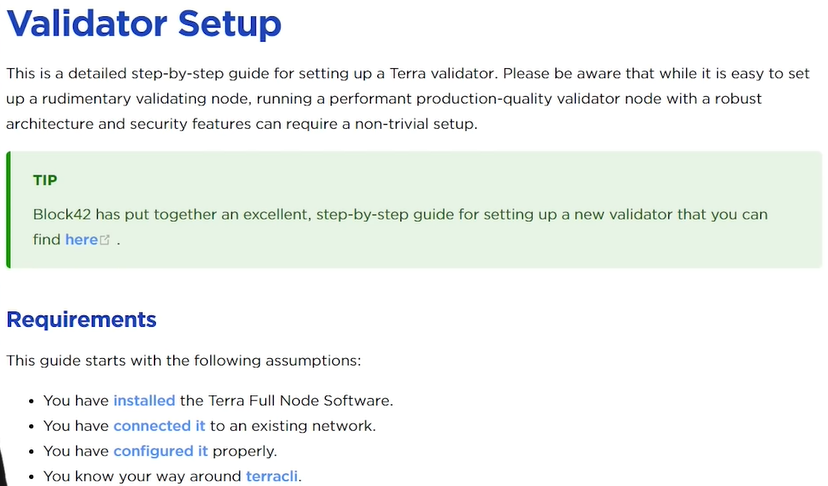Viewport: 828px width, 486px height.
Task: Open the Block42 guide 'here' link
Action: (81, 240)
